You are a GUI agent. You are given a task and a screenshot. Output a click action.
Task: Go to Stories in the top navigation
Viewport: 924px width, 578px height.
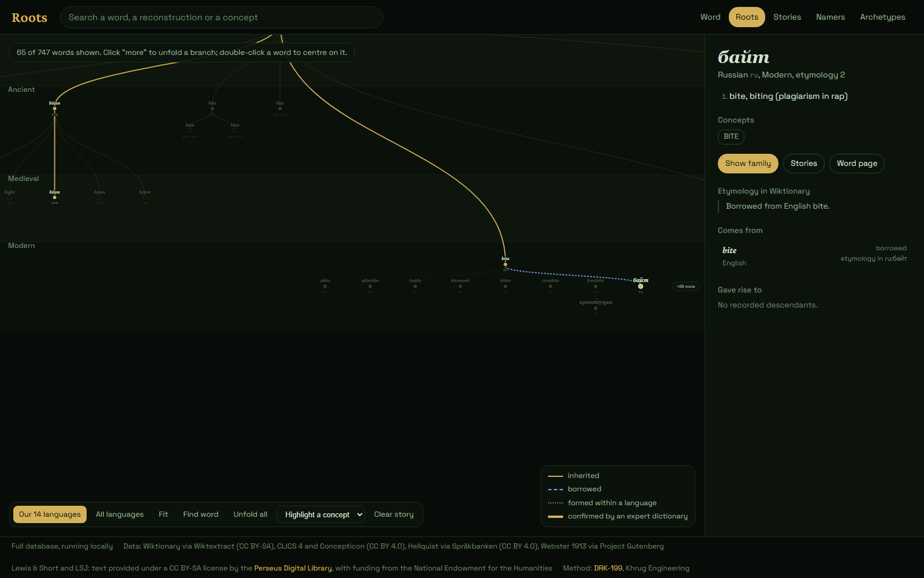[x=787, y=17]
